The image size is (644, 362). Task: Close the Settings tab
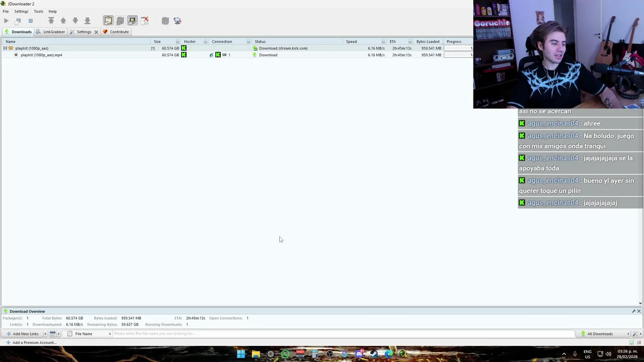(96, 32)
